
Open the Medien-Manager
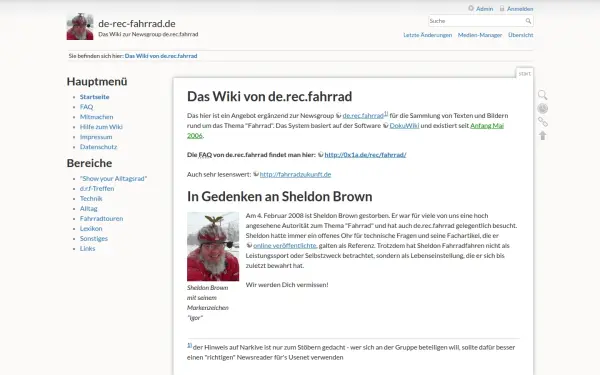480,35
